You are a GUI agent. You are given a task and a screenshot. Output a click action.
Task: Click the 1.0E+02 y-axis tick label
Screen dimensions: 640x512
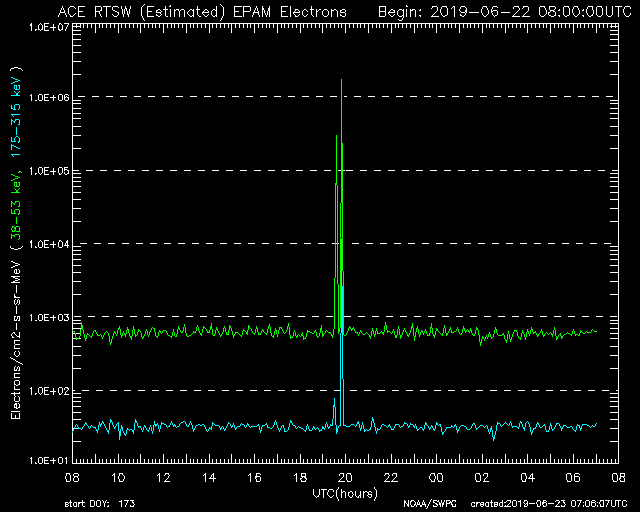click(x=40, y=390)
